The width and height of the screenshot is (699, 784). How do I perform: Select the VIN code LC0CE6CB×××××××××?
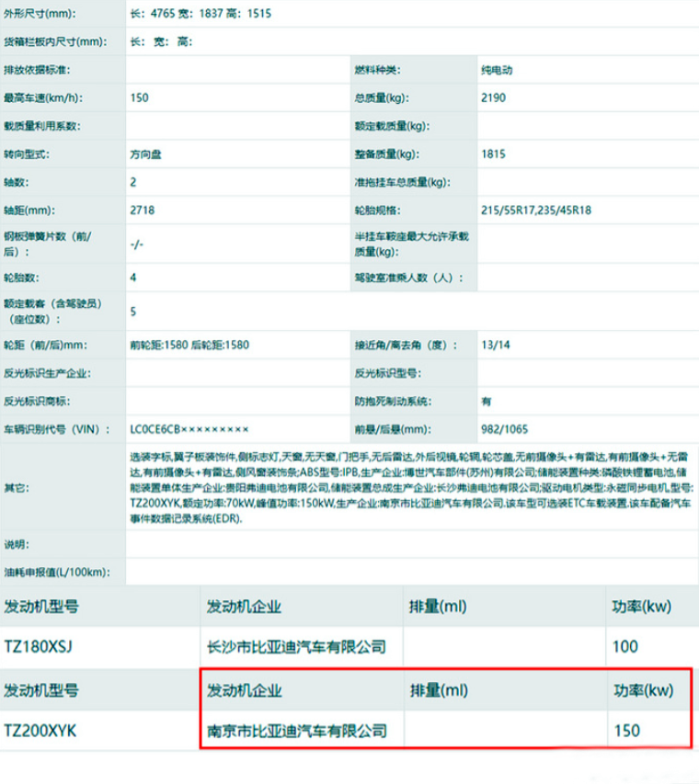190,428
